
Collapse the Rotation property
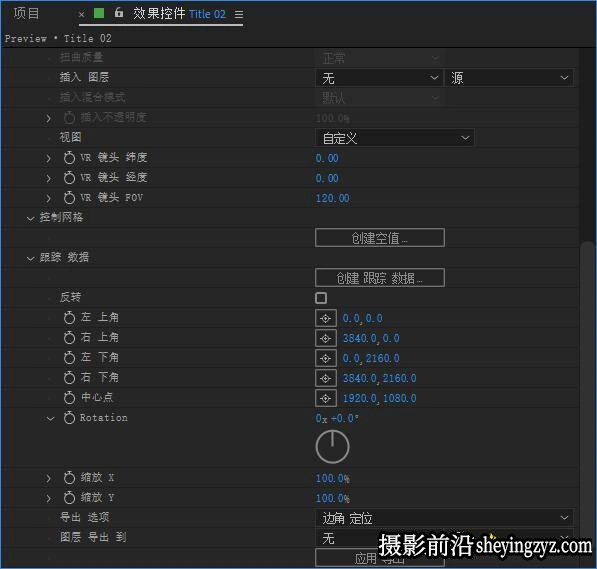[x=50, y=419]
